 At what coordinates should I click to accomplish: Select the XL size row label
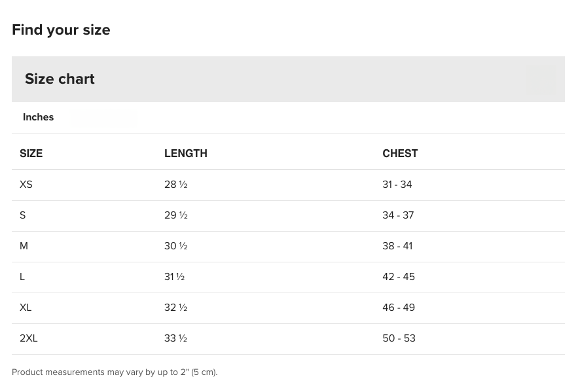coord(26,308)
